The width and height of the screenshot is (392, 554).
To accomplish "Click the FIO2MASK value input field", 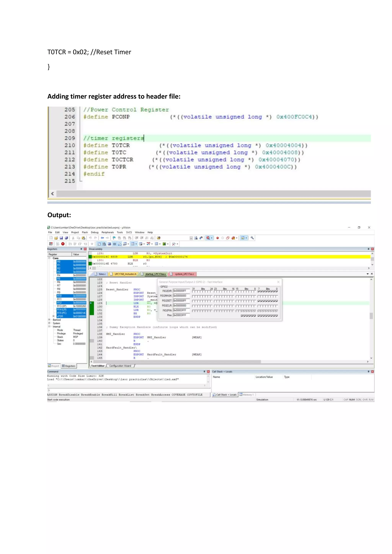I will pyautogui.click(x=181, y=296).
